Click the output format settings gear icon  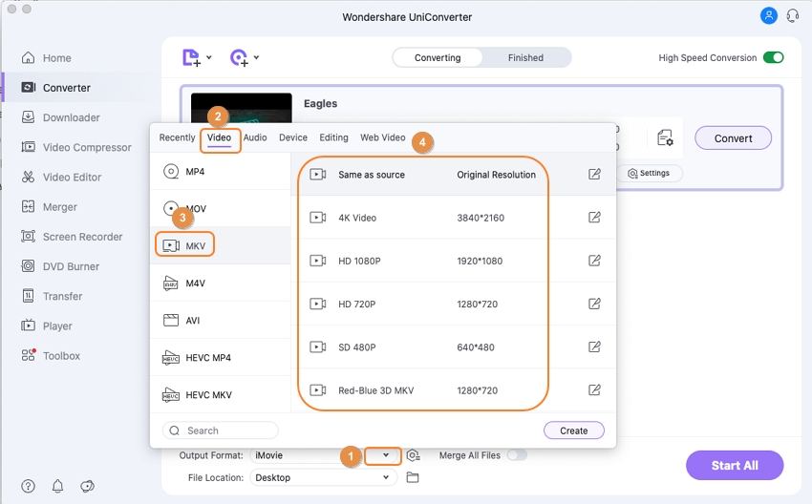point(414,455)
